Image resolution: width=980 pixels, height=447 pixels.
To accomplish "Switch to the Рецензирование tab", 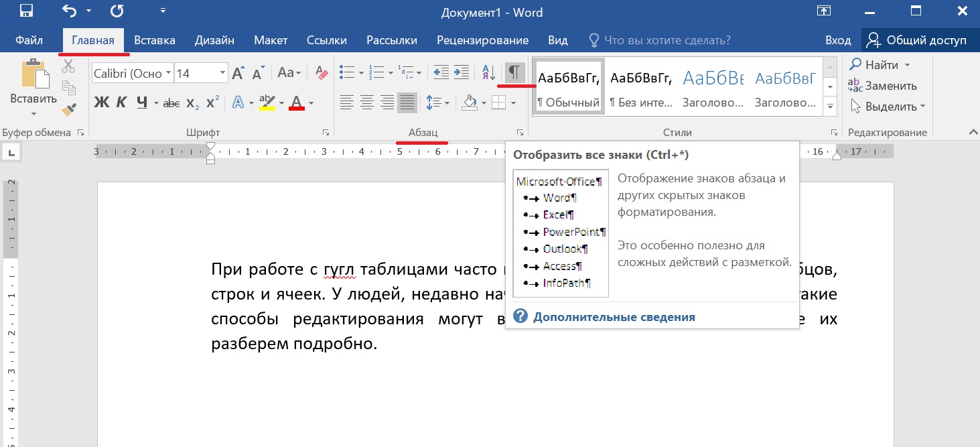I will coord(482,40).
